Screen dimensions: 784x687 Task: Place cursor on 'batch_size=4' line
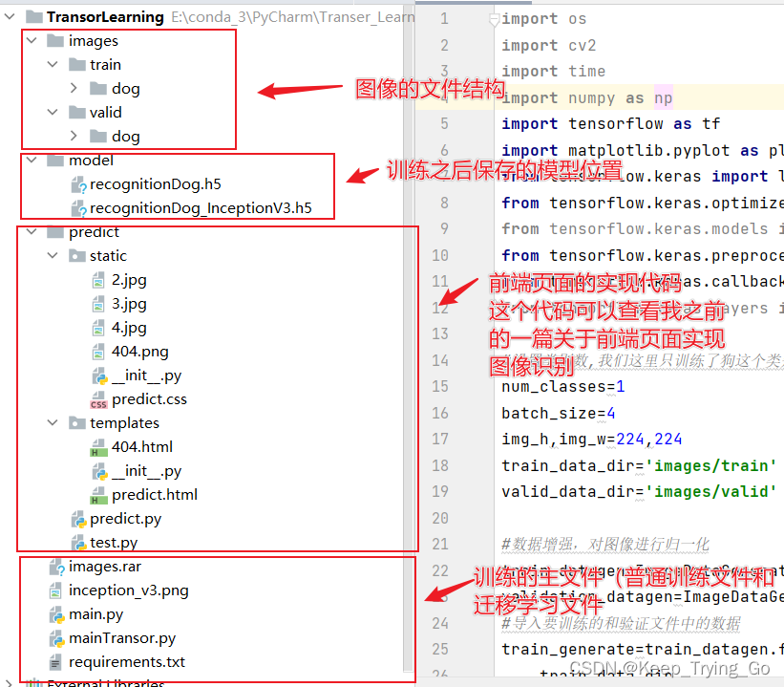tap(559, 414)
